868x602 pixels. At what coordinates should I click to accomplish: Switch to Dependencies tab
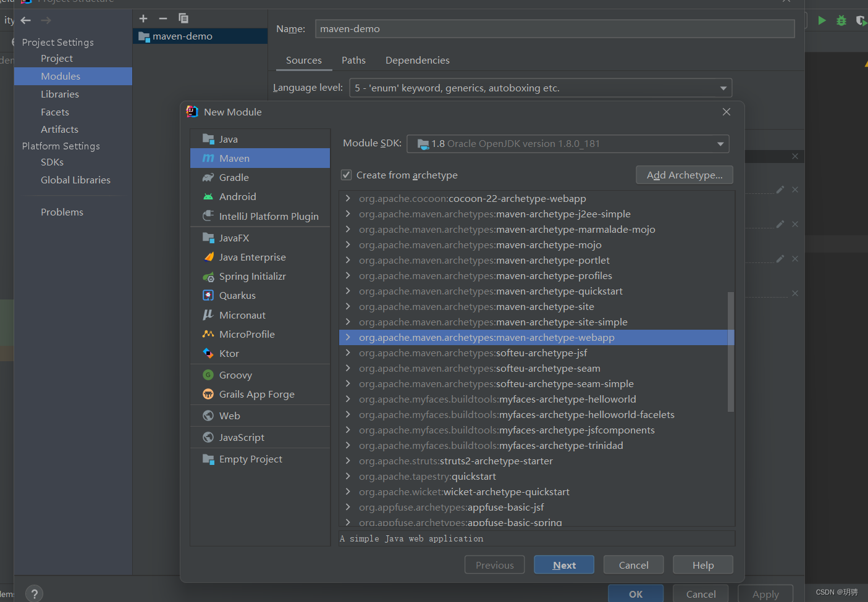418,60
